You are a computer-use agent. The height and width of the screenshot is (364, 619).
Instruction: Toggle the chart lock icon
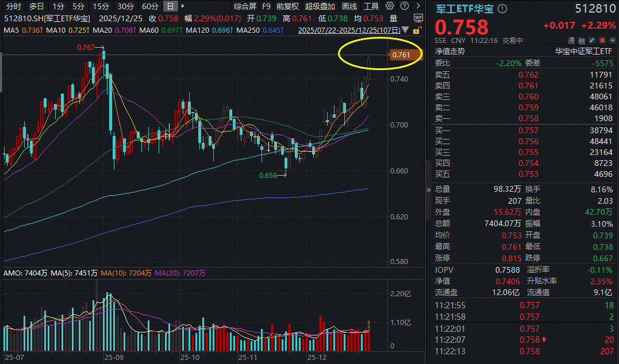click(x=418, y=30)
